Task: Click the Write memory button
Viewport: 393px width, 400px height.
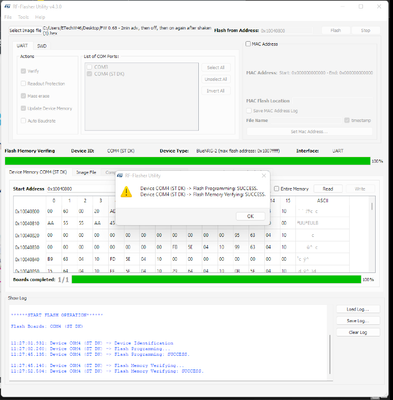Action: [360, 189]
